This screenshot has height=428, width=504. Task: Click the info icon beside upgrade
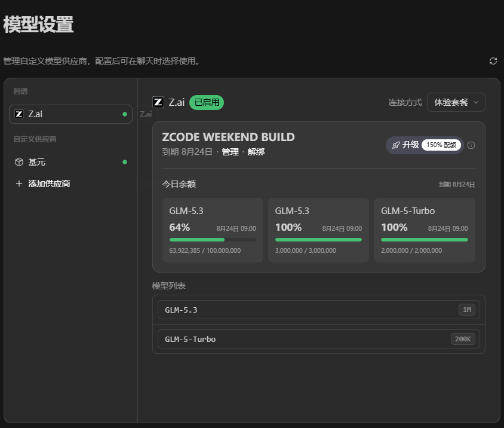(471, 145)
